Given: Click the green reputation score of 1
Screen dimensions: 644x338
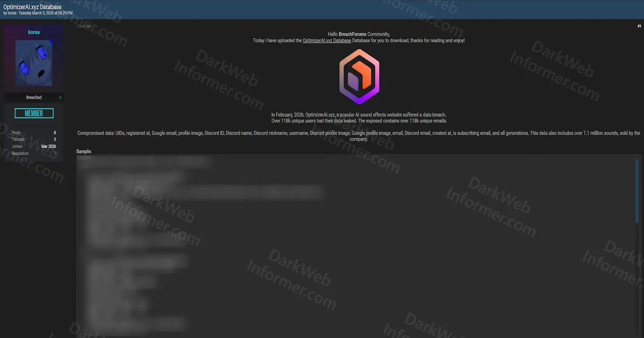Looking at the screenshot, I should pos(54,153).
